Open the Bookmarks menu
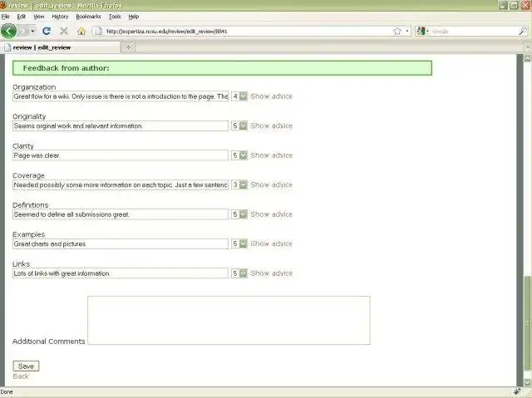532x398 pixels. [88, 17]
